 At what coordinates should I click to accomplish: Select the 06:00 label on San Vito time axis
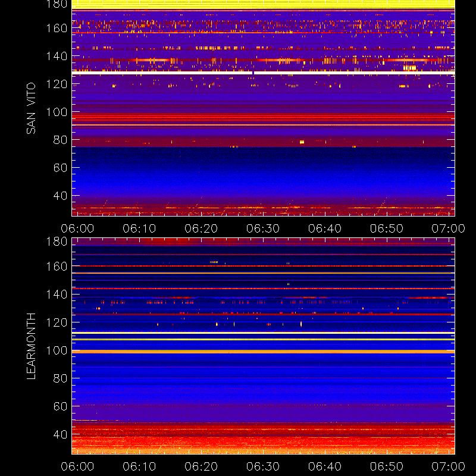point(77,228)
